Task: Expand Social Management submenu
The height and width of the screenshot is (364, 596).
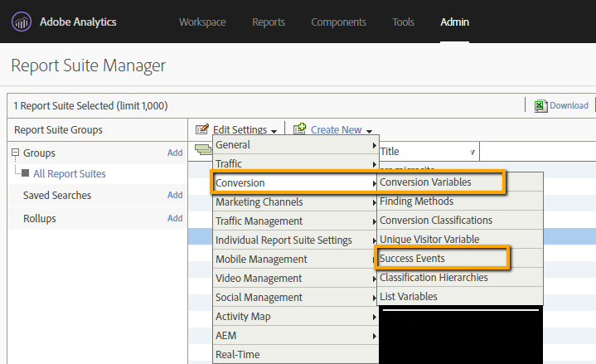Action: 296,297
